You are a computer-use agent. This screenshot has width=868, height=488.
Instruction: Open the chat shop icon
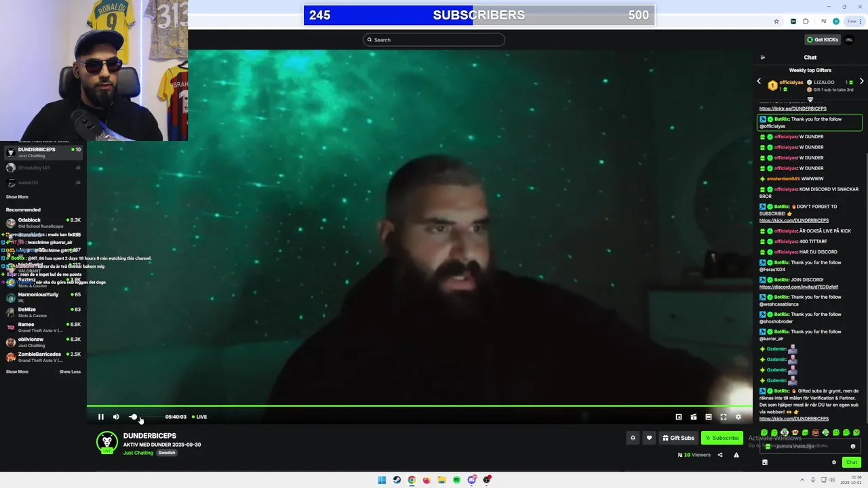tap(765, 462)
